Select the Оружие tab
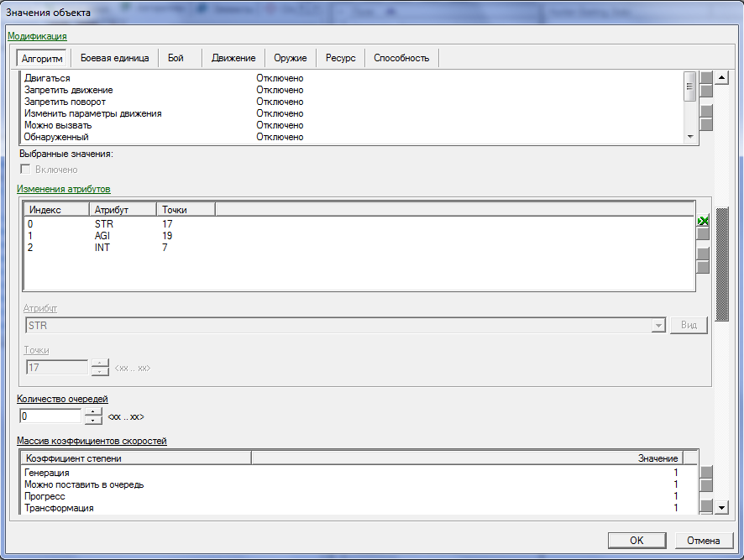This screenshot has width=744, height=560. click(291, 58)
